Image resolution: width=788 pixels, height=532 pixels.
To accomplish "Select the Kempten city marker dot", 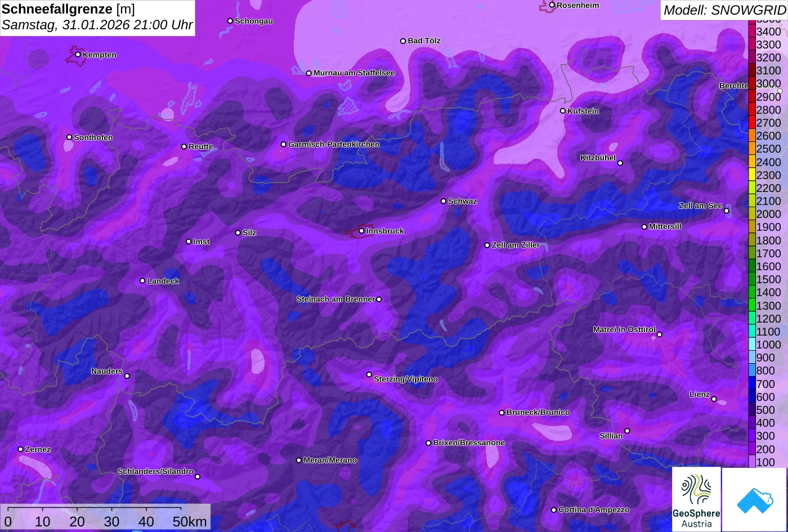I will [x=78, y=55].
